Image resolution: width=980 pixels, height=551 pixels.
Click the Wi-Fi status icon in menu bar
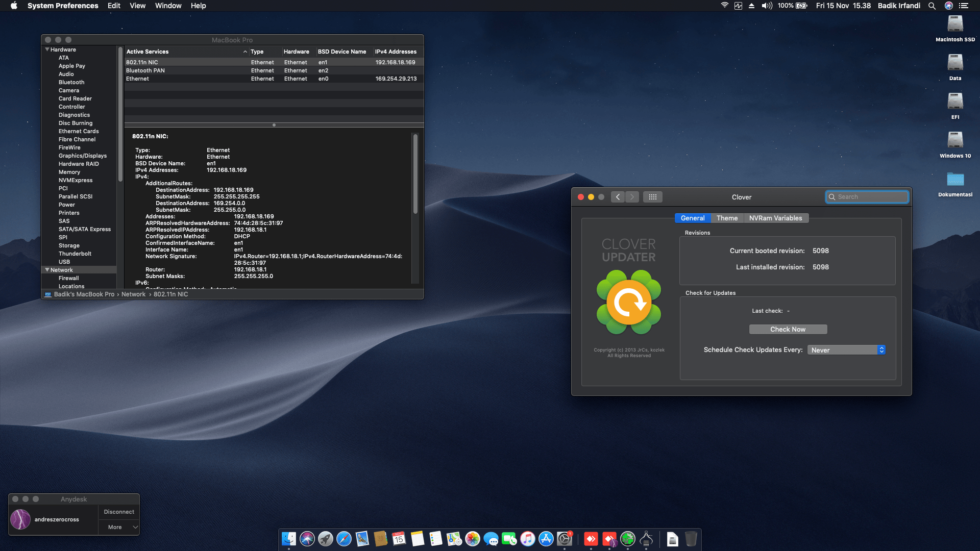point(724,6)
